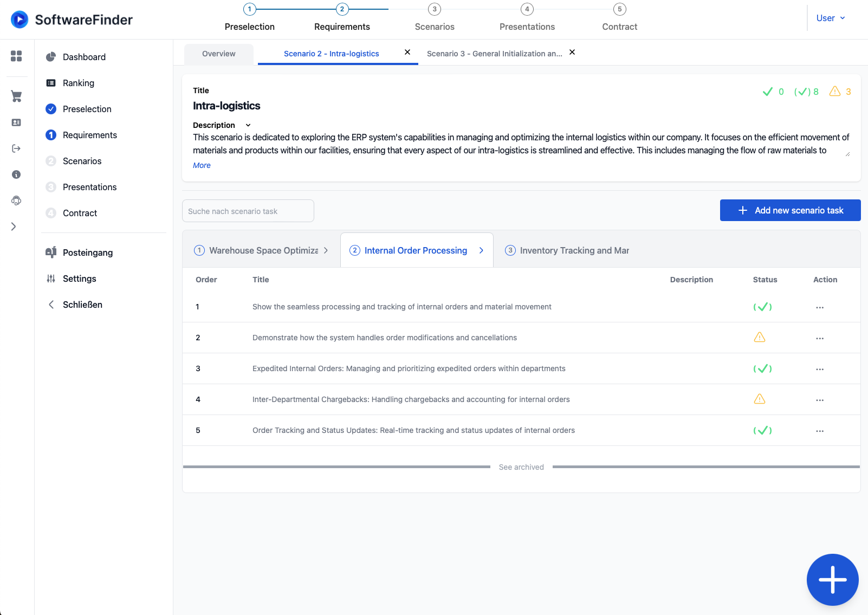Click the floating blue plus button
Viewport: 868px width, 615px height.
click(x=832, y=579)
